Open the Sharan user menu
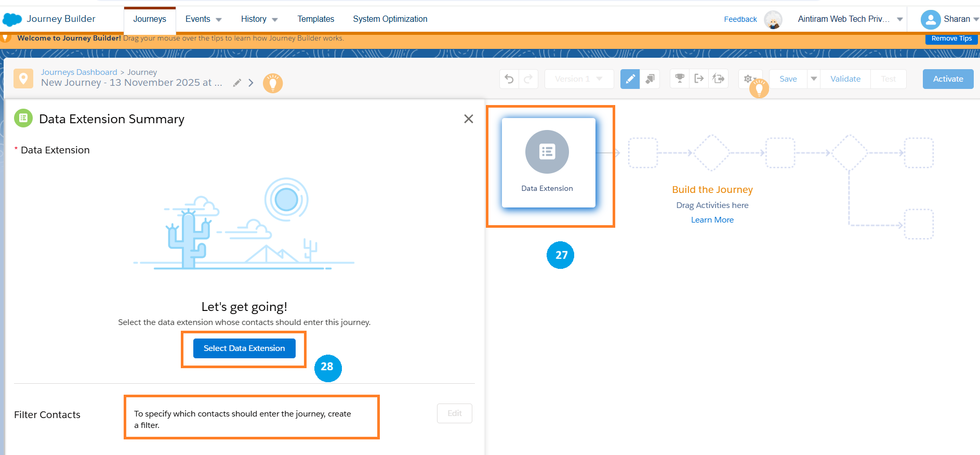This screenshot has width=980, height=455. [949, 19]
